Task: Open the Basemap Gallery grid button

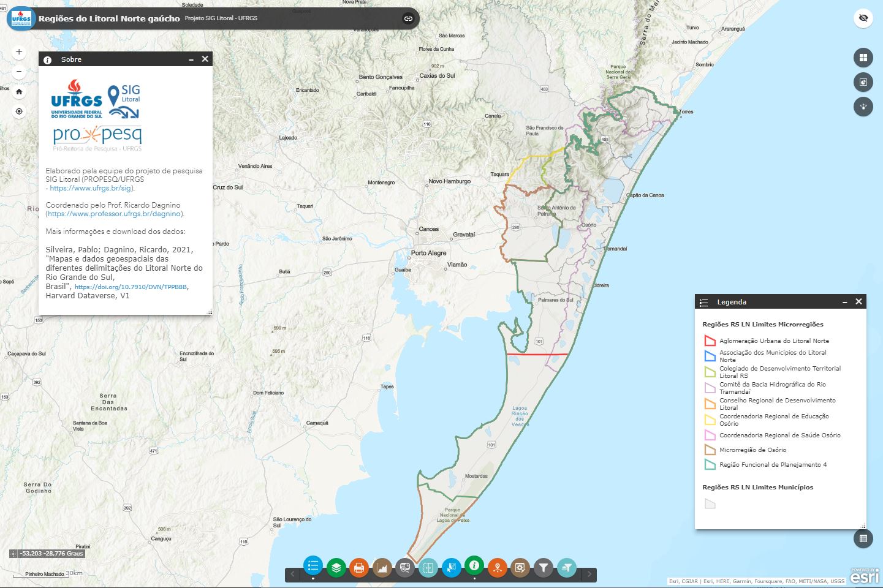Action: pyautogui.click(x=863, y=58)
